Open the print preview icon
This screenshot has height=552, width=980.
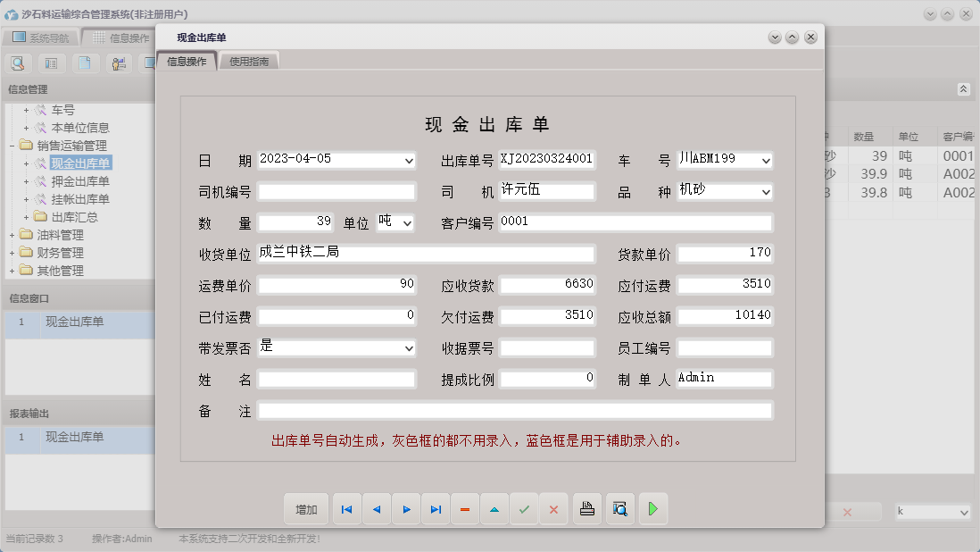coord(619,508)
